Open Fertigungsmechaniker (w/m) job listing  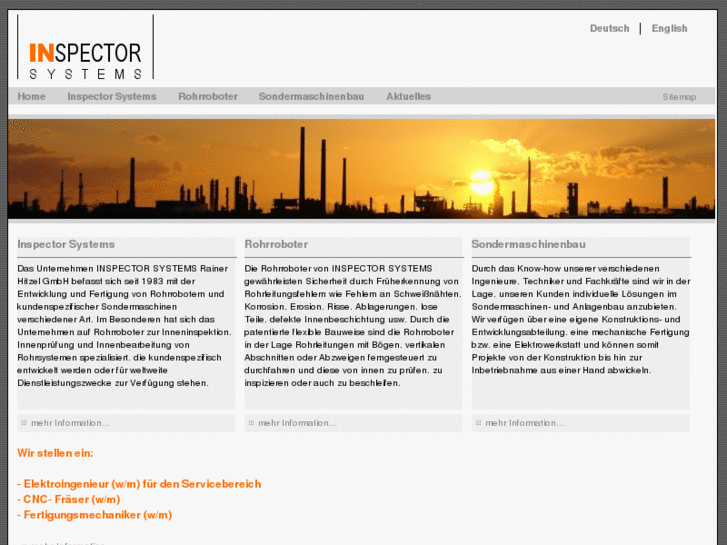[95, 515]
